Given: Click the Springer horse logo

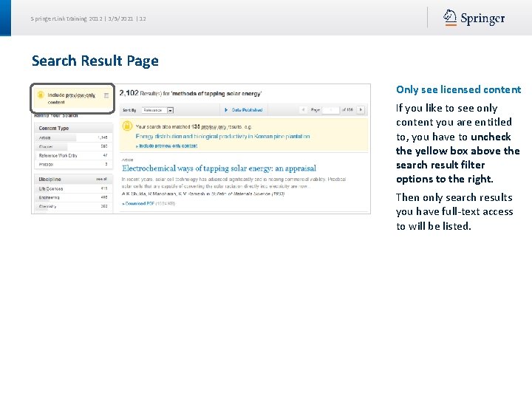Looking at the screenshot, I should click(449, 18).
